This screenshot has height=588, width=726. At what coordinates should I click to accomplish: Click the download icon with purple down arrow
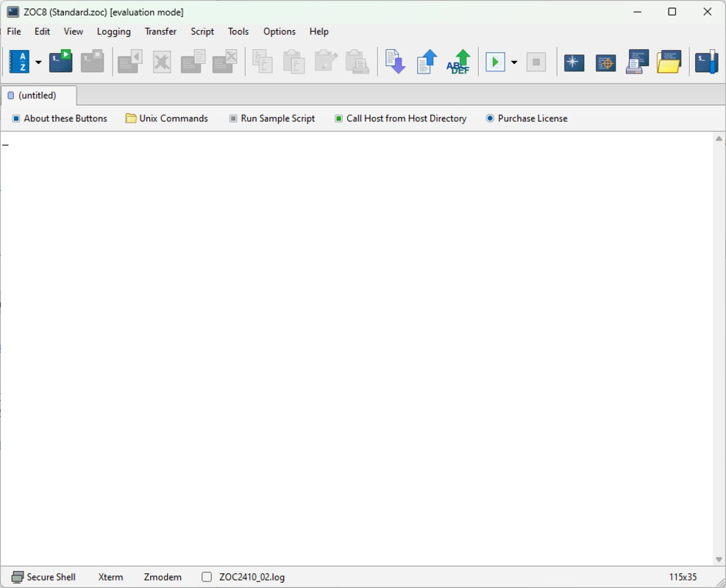coord(395,62)
